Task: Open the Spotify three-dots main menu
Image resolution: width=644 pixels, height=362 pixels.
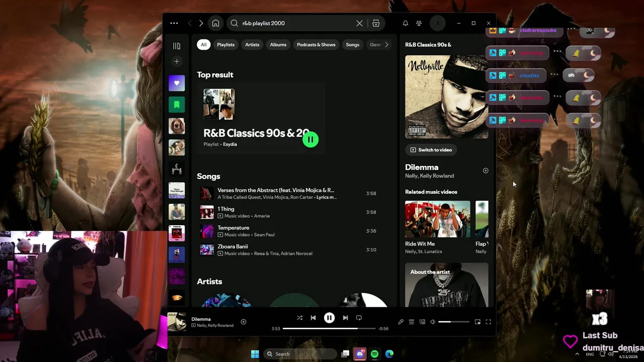Action: coord(174,23)
